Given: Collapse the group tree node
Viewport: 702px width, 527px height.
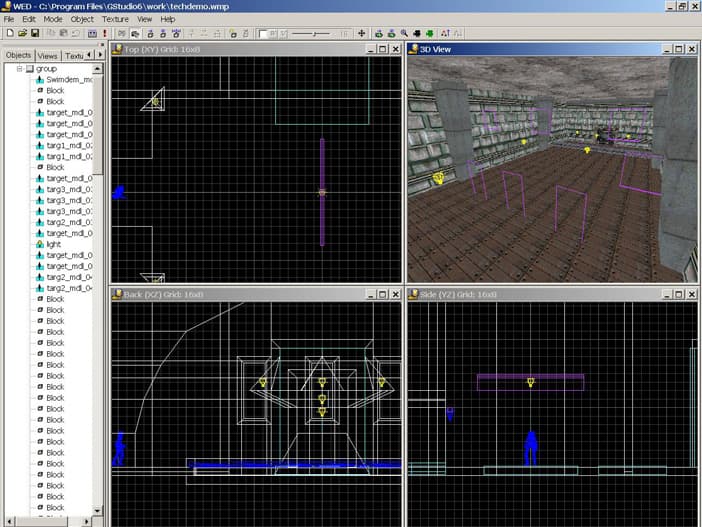Looking at the screenshot, I should 19,69.
